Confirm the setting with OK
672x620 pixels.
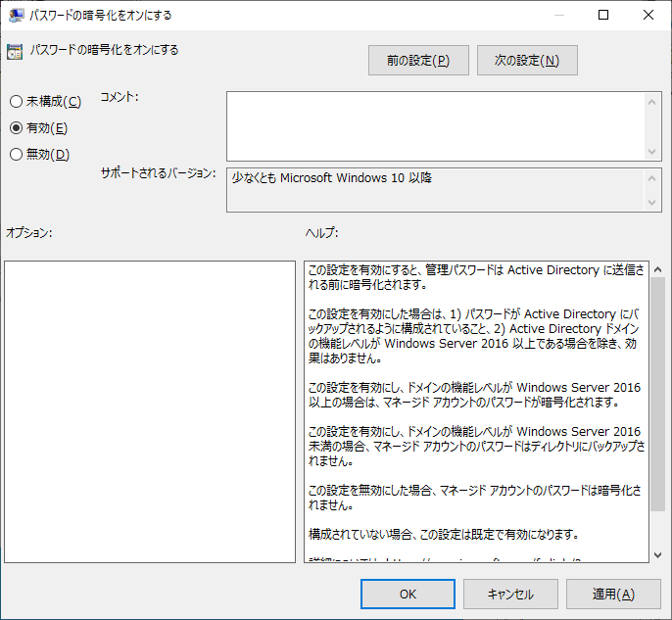pyautogui.click(x=408, y=594)
